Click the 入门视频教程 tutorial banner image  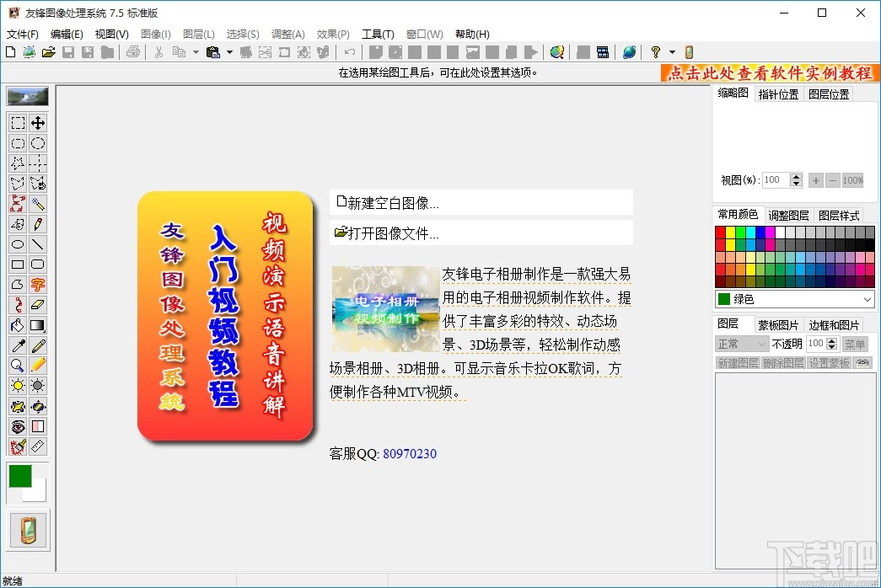pyautogui.click(x=225, y=316)
